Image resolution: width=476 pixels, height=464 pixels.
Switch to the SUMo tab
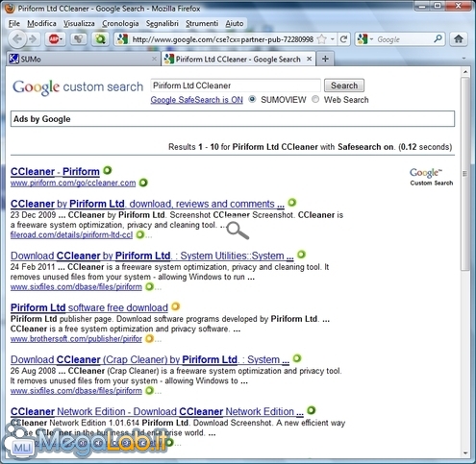click(84, 59)
